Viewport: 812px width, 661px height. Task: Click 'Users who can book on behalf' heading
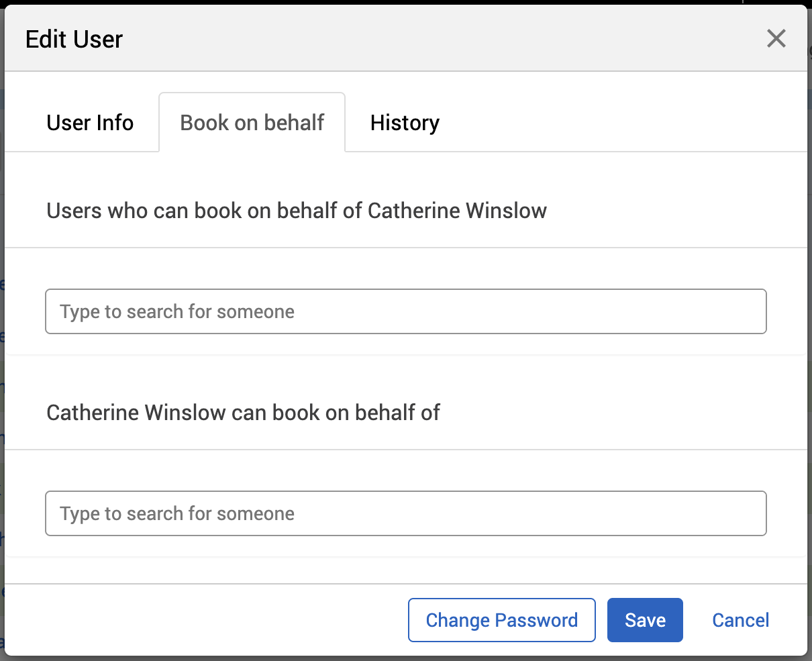pyautogui.click(x=297, y=211)
